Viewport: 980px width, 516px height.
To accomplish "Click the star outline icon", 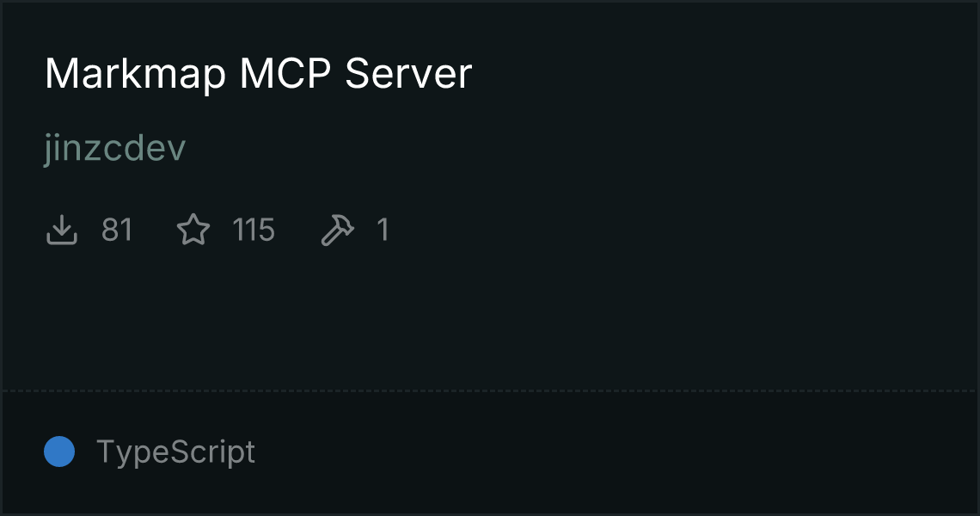I will pos(193,230).
